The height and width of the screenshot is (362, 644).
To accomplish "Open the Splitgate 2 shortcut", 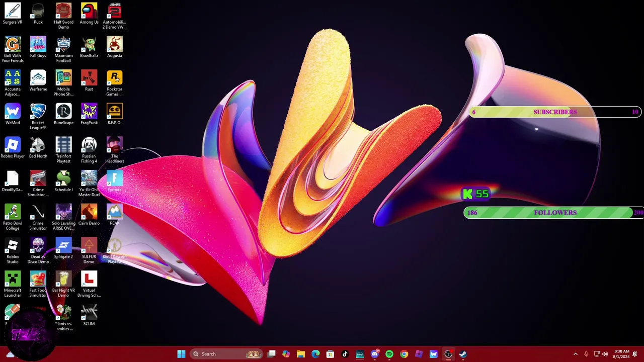I will pos(63,248).
